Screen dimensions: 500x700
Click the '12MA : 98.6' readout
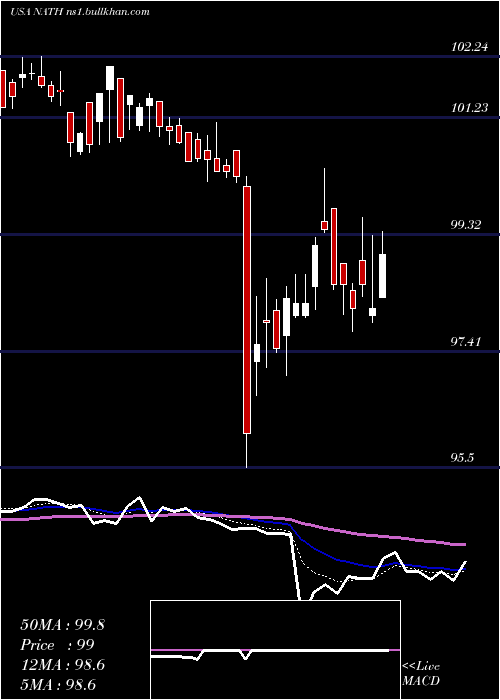click(x=62, y=665)
